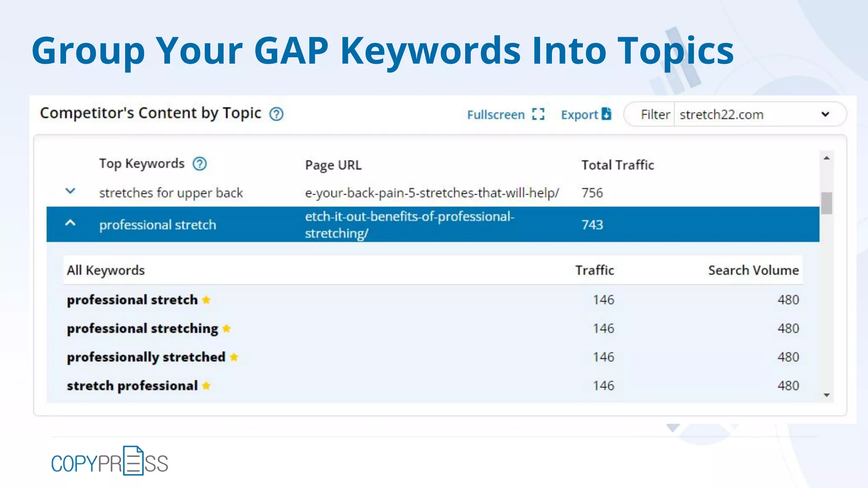Viewport: 868px width, 488px height.
Task: Click star icon next to 'stretch professional'
Action: click(x=206, y=385)
